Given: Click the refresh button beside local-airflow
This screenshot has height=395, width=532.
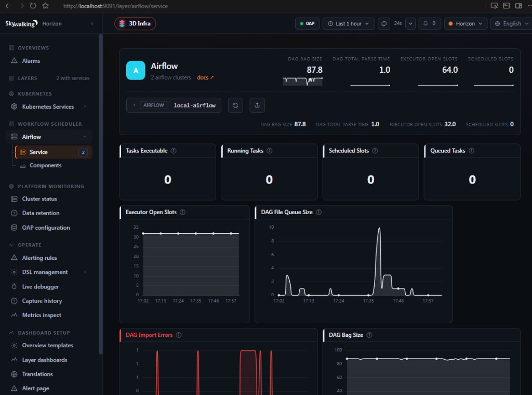Looking at the screenshot, I should tap(235, 105).
